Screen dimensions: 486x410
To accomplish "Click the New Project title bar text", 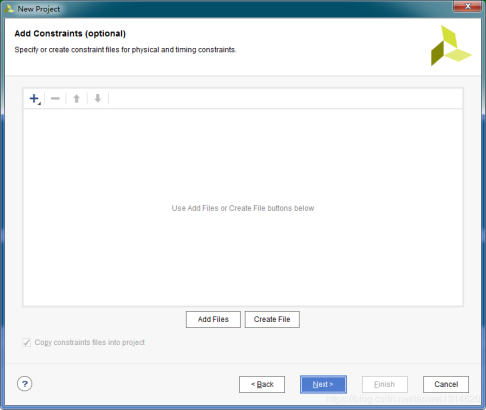I will pyautogui.click(x=39, y=9).
